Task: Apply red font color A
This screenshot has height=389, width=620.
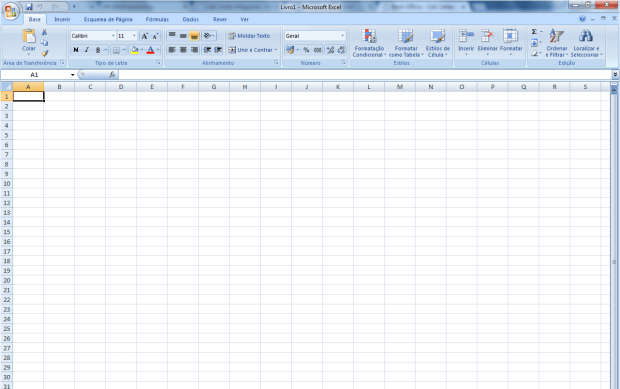Action: tap(150, 50)
